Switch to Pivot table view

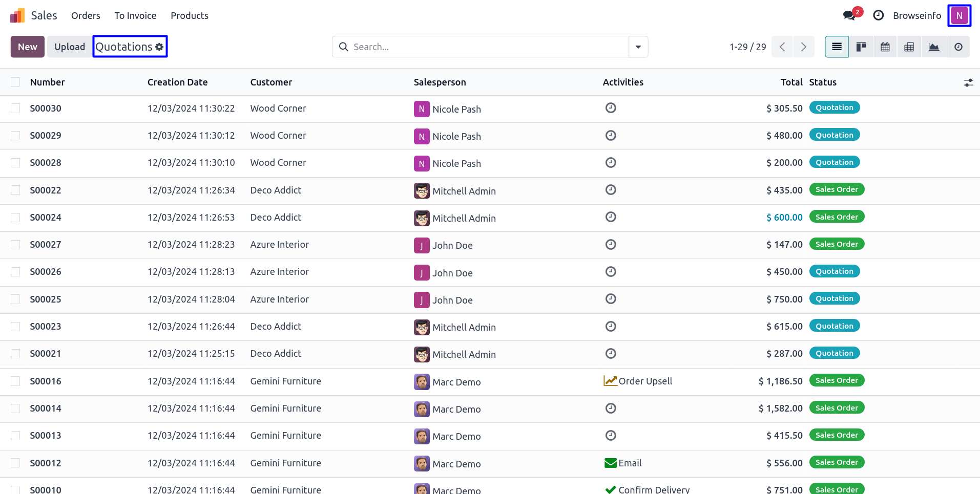(x=909, y=47)
